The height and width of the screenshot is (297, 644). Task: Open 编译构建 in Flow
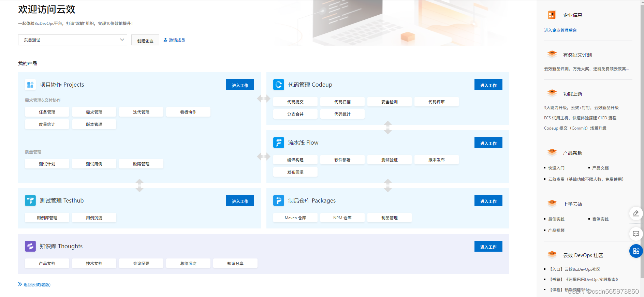(295, 160)
